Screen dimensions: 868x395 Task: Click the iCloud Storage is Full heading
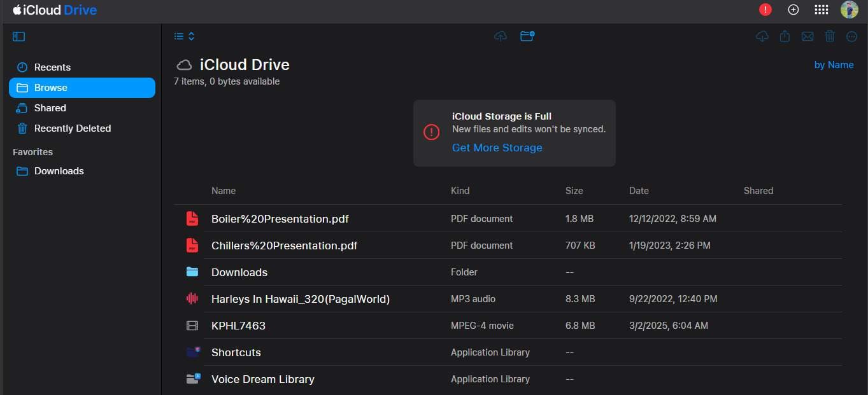pos(502,116)
